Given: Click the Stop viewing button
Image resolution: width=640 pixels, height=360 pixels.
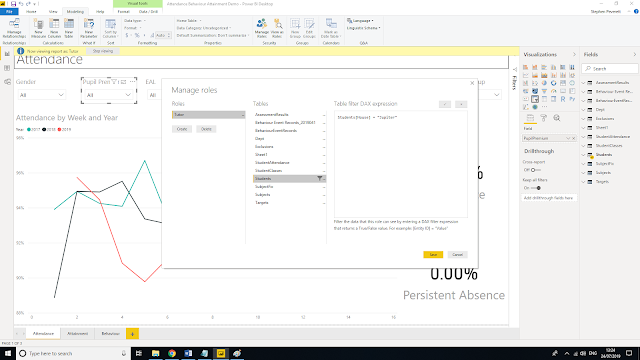Looking at the screenshot, I should (102, 51).
